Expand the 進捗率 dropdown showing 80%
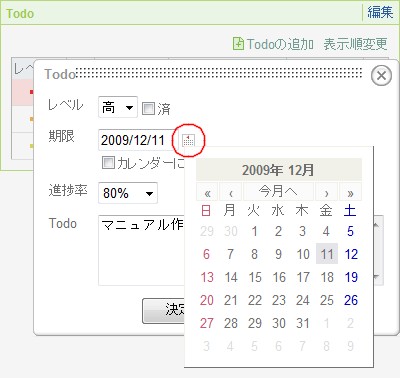Screen dimensions: 400x378 128,193
